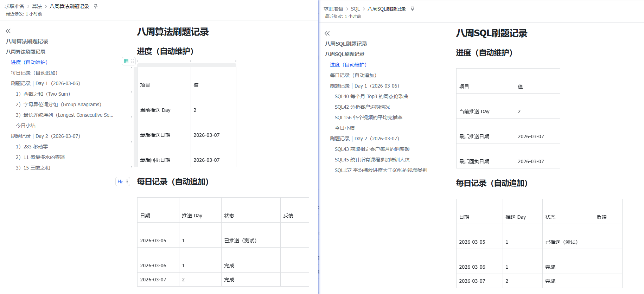This screenshot has height=294, width=644.
Task: Go to 求职准备 in the left breadcrumb
Action: 14,6
